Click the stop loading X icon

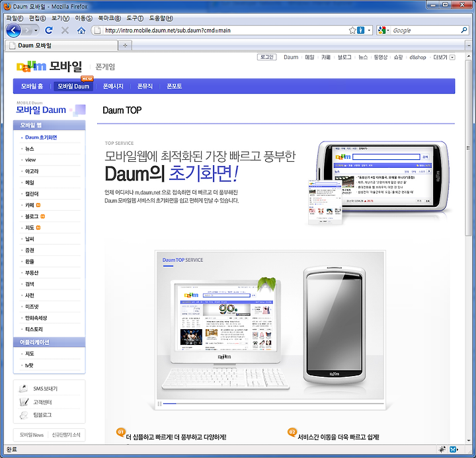pos(65,30)
